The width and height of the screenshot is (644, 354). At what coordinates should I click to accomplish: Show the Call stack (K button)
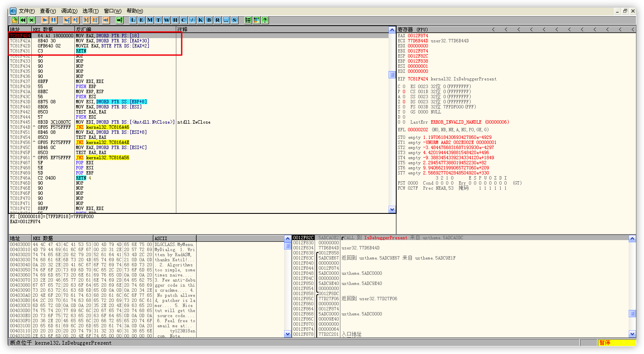click(x=200, y=20)
